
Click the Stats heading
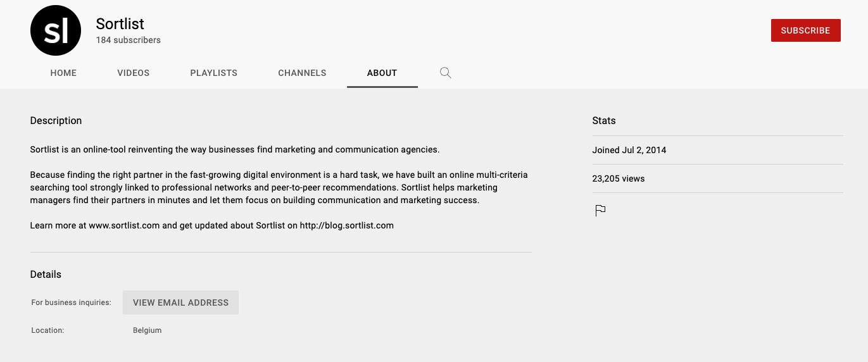click(x=604, y=121)
